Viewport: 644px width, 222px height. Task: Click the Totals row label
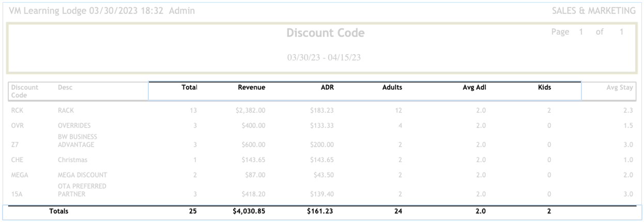click(x=58, y=211)
